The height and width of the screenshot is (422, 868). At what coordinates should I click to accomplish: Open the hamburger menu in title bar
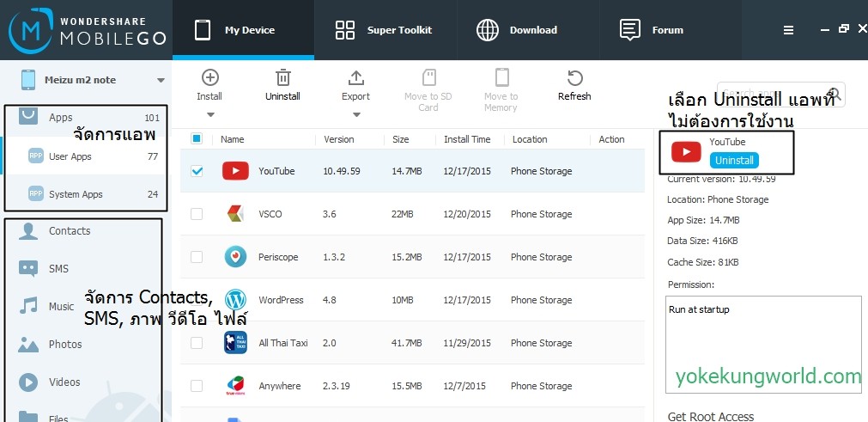coord(788,30)
